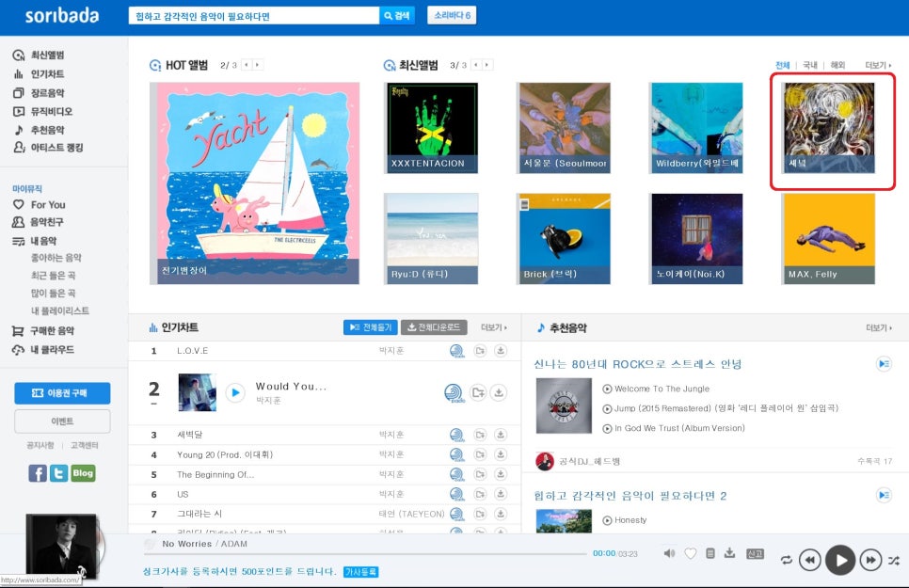
Task: Toggle repeat mode in player
Action: 786,560
